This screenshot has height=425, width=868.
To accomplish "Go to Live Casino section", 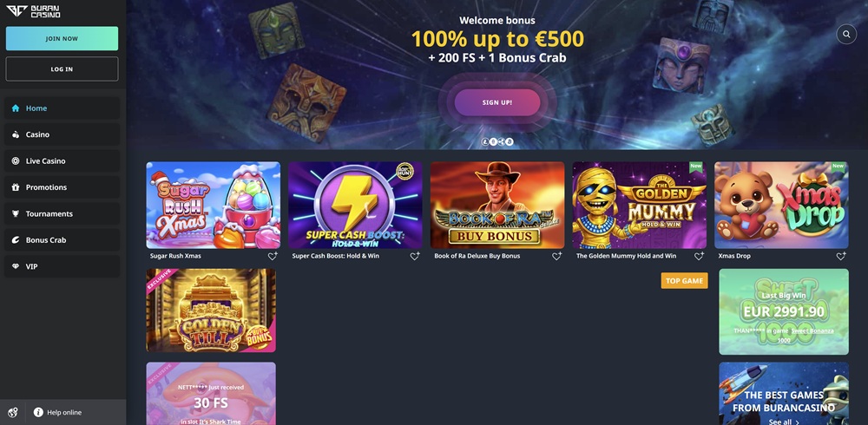I will point(62,161).
